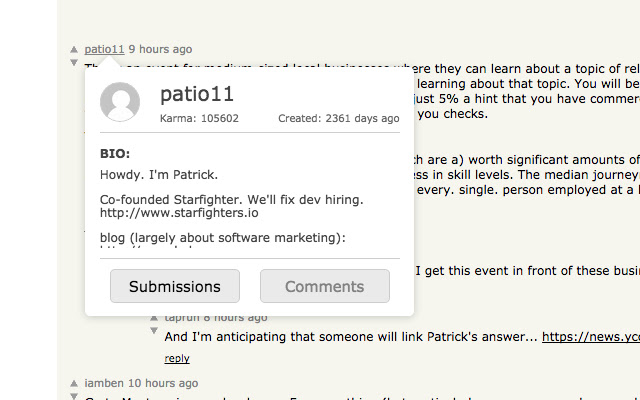
Task: Open the '10 hours ago' timestamp link
Action: click(163, 383)
